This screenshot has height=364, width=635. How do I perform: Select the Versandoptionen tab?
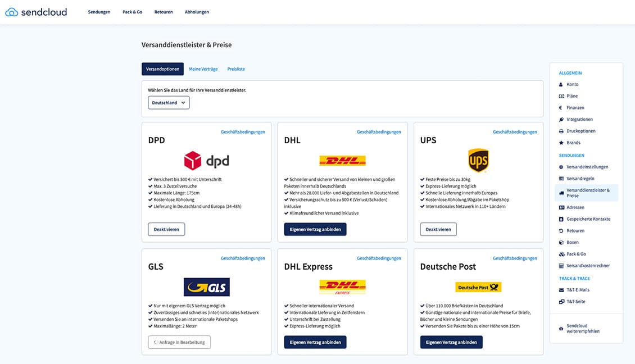click(x=162, y=69)
